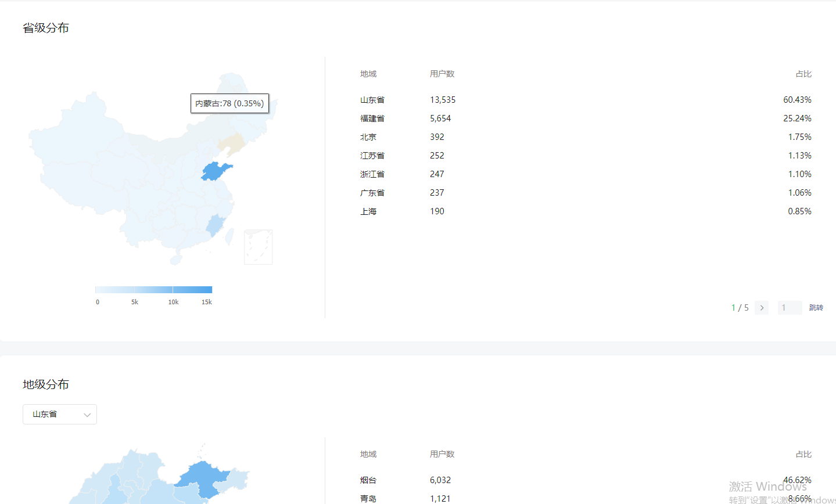Click the 占比 column header in province table
Image resolution: width=836 pixels, height=504 pixels.
point(803,74)
